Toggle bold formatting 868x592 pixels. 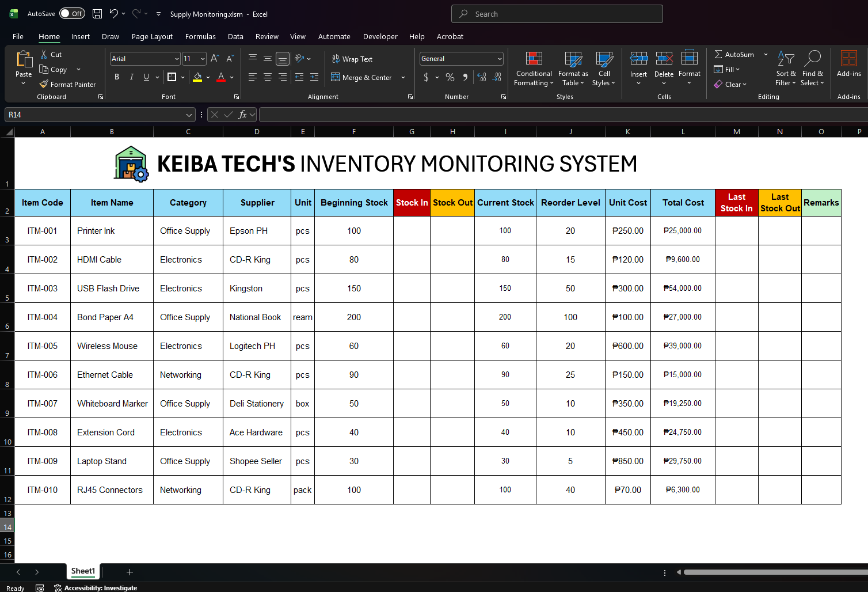[x=117, y=77]
